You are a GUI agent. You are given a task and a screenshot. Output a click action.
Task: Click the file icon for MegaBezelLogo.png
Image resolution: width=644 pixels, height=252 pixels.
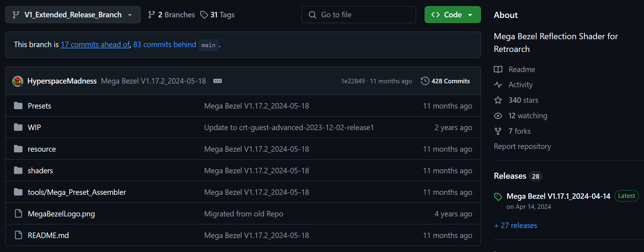click(x=19, y=214)
